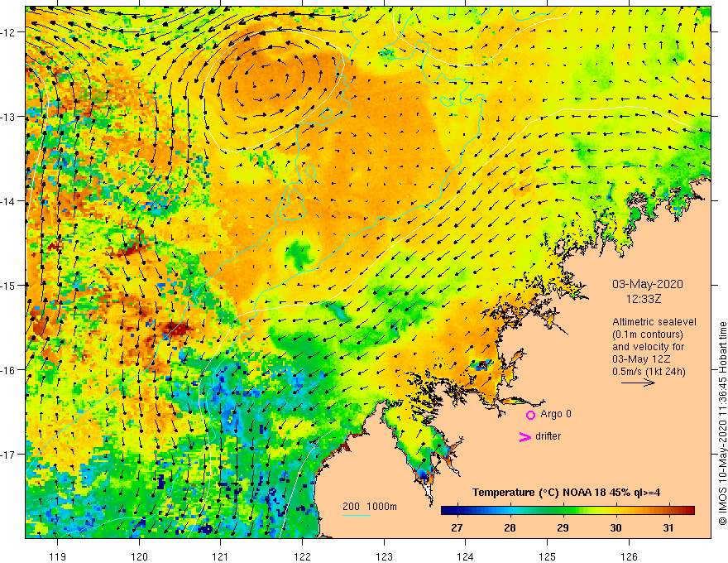Viewport: 728px width, 563px height.
Task: Click the 'Argo 0' legend label
Action: click(x=556, y=414)
